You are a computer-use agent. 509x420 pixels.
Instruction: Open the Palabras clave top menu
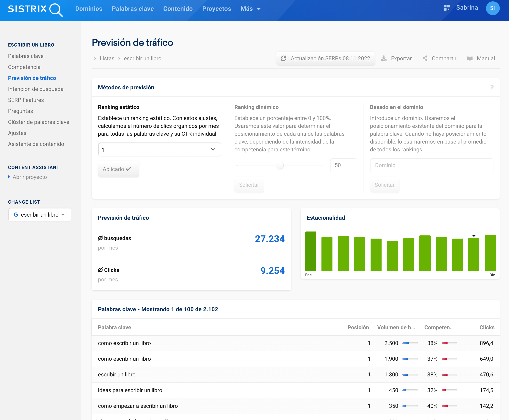click(x=133, y=9)
